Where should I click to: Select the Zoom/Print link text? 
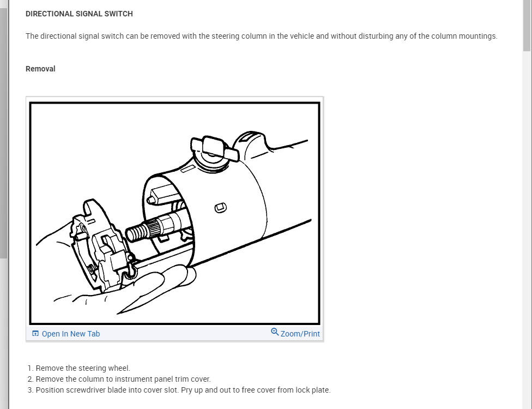coord(300,334)
